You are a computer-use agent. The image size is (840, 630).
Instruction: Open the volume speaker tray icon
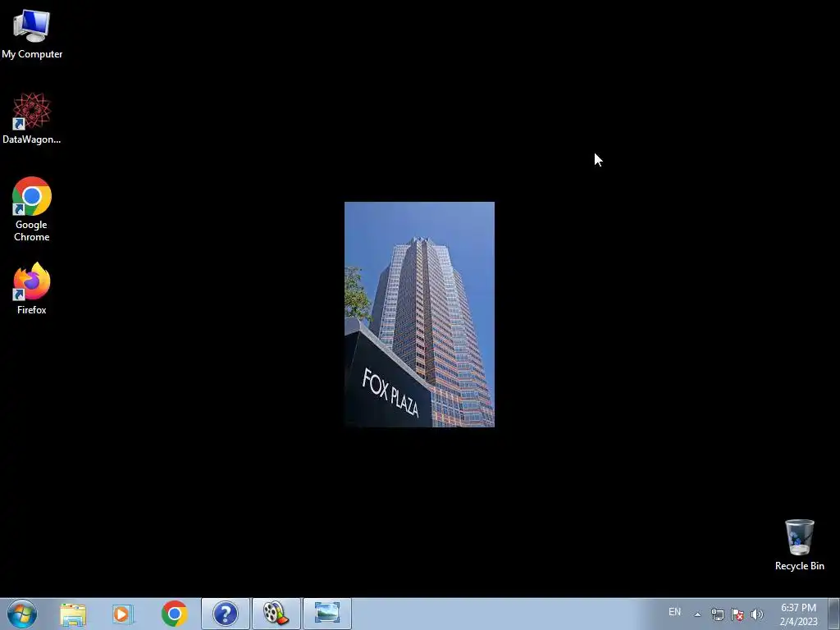(757, 614)
